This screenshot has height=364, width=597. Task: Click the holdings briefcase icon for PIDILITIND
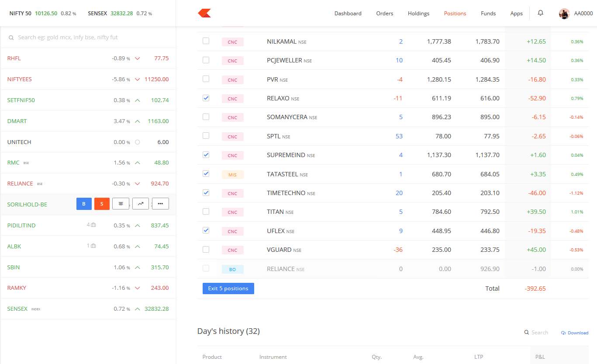click(93, 225)
